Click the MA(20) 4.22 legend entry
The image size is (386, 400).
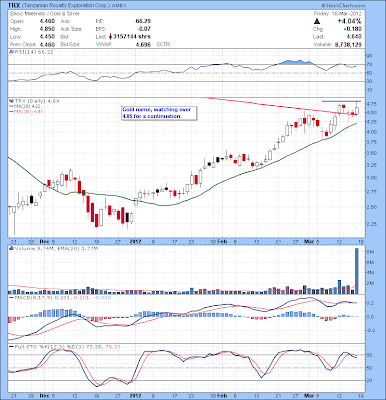pos(27,106)
